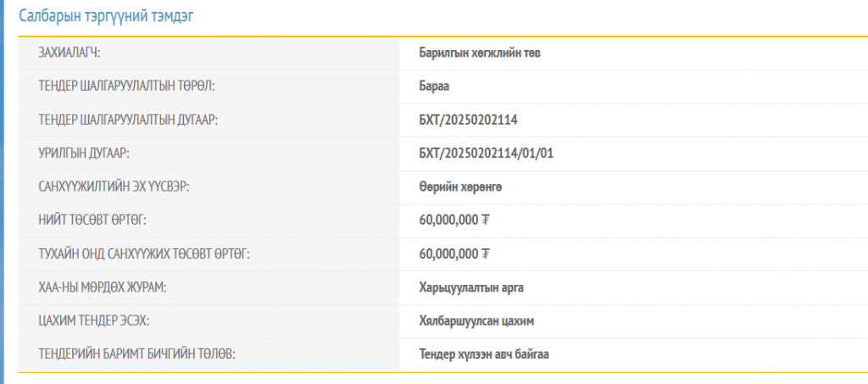Screen dimensions: 868x384
Task: Click the Харьцуулалтын арга value
Action: pos(471,287)
